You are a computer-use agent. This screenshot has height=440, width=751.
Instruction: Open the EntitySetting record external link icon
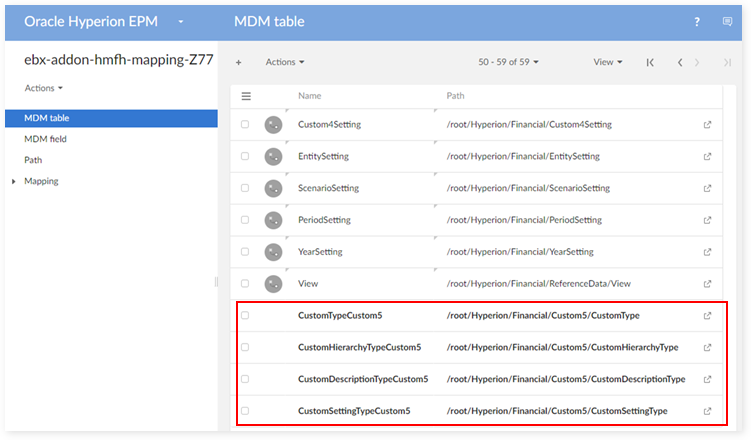(707, 157)
